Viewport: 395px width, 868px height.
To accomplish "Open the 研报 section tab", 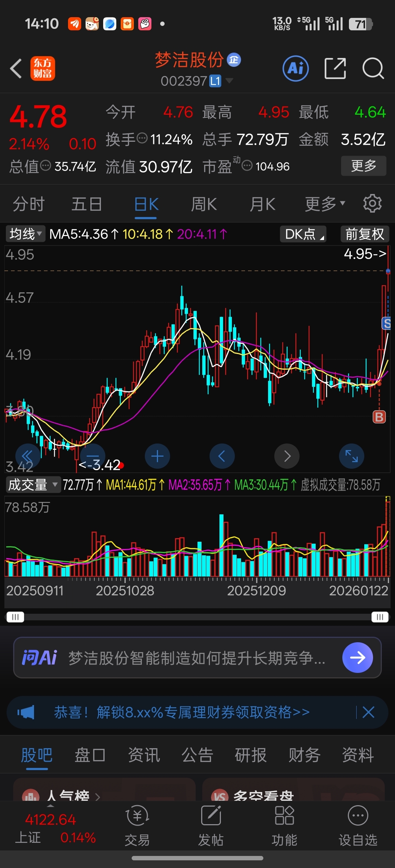I will click(x=251, y=755).
